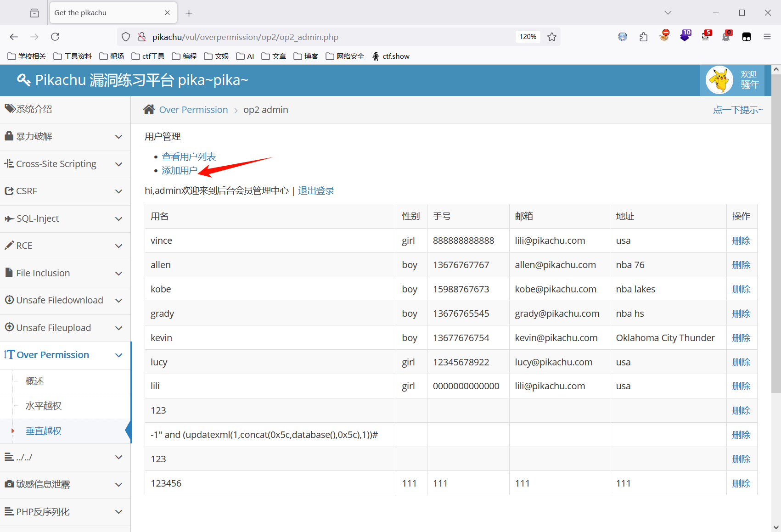Viewport: 781px width, 532px height.
Task: Delete user lucy with 删除 link
Action: pos(741,362)
